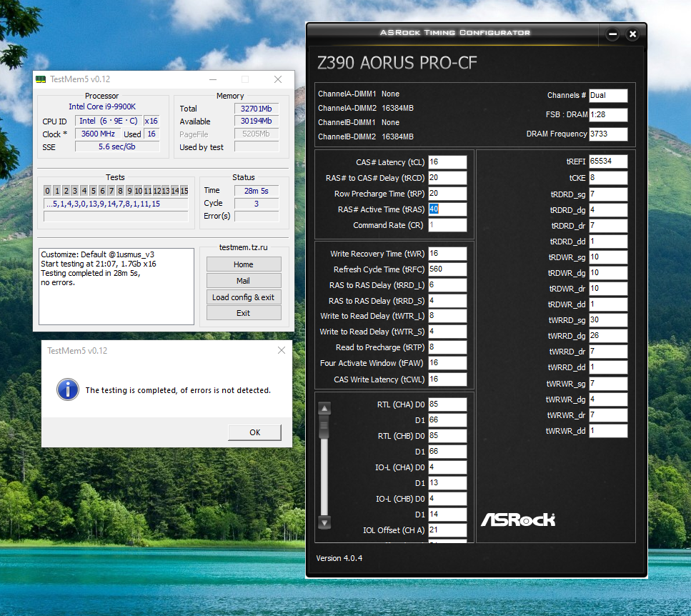Click the testmem.tz.ru label
691x616 pixels.
pyautogui.click(x=243, y=247)
